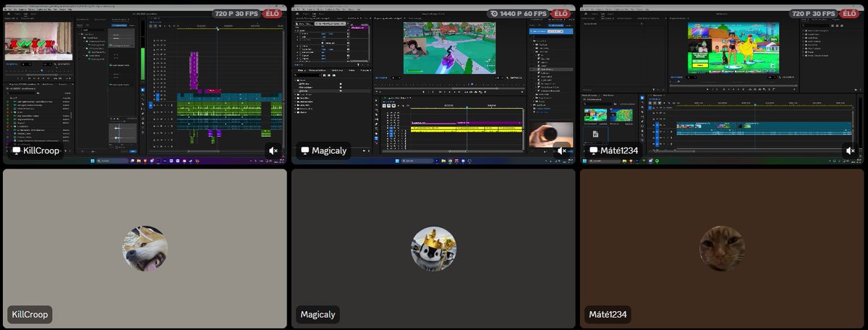868x330 pixels.
Task: Click the screen icon in KillCroop's stream label
Action: click(x=17, y=151)
